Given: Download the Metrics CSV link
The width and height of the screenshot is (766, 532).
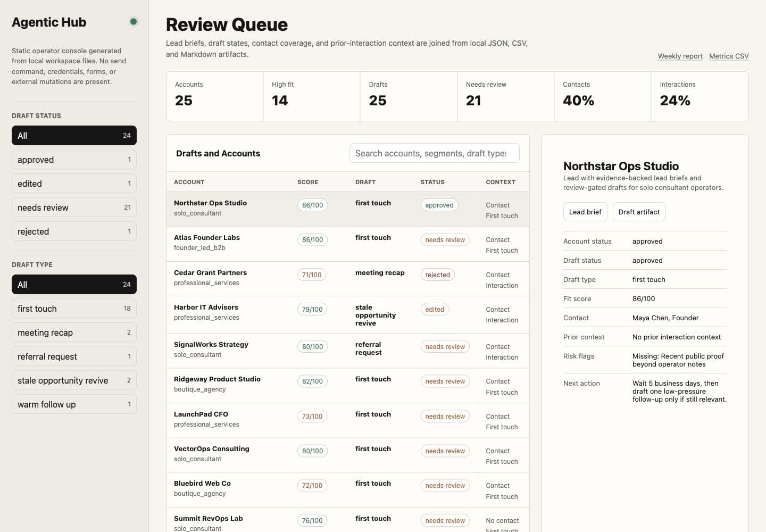Looking at the screenshot, I should pyautogui.click(x=729, y=56).
